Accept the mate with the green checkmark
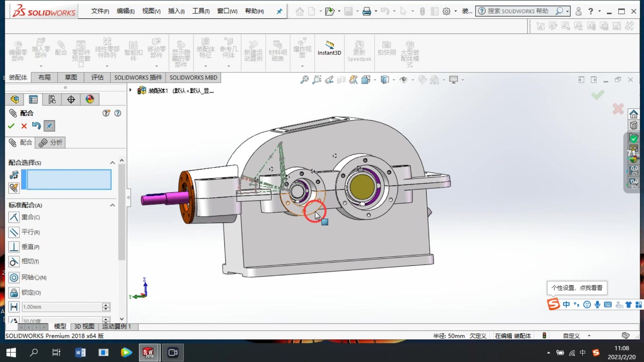The image size is (644, 362). (11, 126)
